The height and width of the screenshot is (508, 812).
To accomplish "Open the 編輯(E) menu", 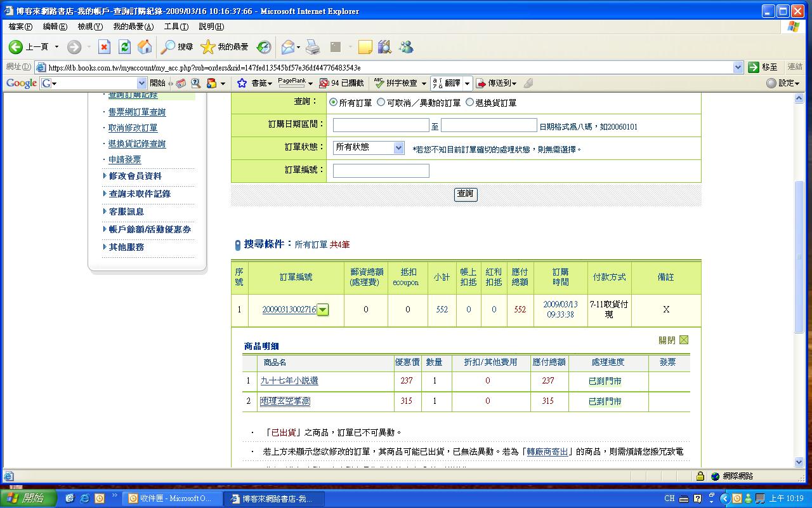I will click(55, 27).
